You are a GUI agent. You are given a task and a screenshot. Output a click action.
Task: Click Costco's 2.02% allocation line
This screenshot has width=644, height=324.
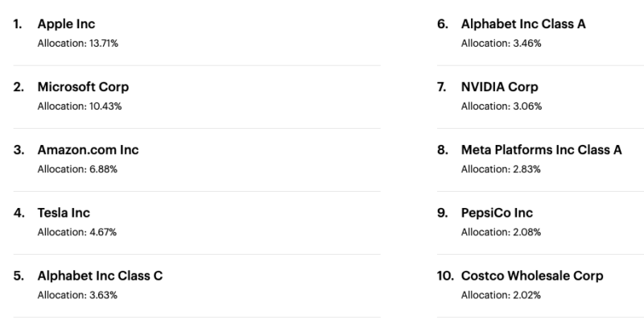[501, 295]
